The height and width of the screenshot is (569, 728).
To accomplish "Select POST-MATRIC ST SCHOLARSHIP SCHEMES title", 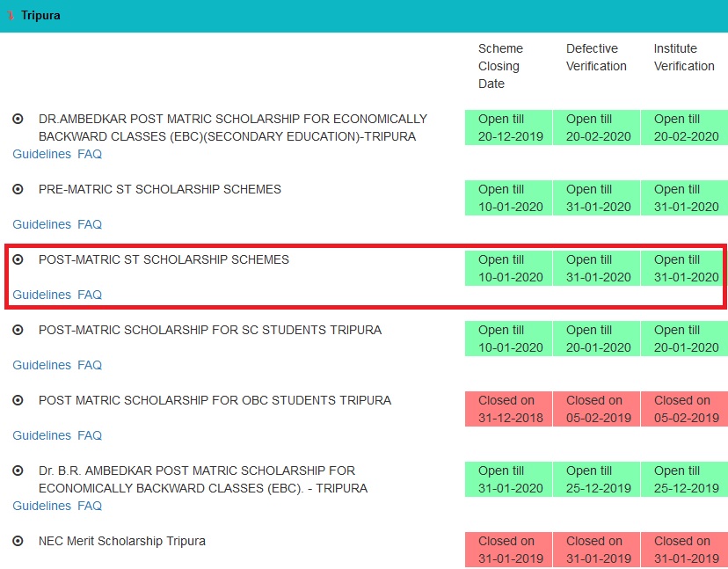I will coord(164,259).
